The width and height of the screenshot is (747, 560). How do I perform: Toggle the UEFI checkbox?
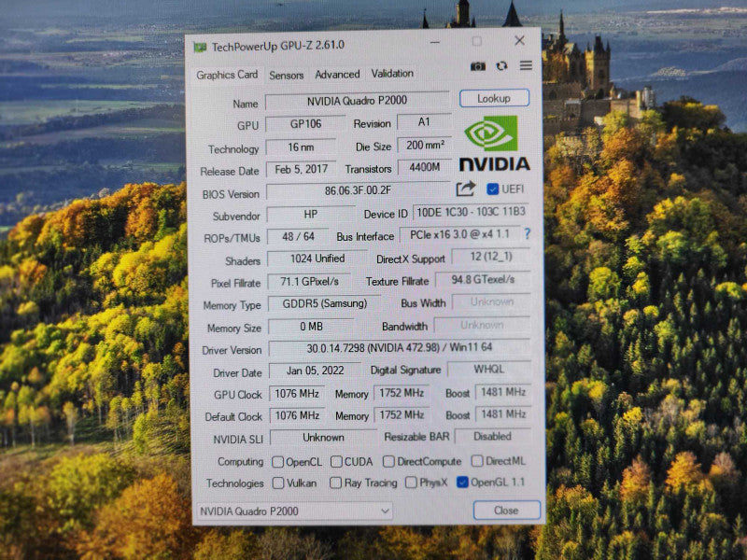(x=493, y=189)
